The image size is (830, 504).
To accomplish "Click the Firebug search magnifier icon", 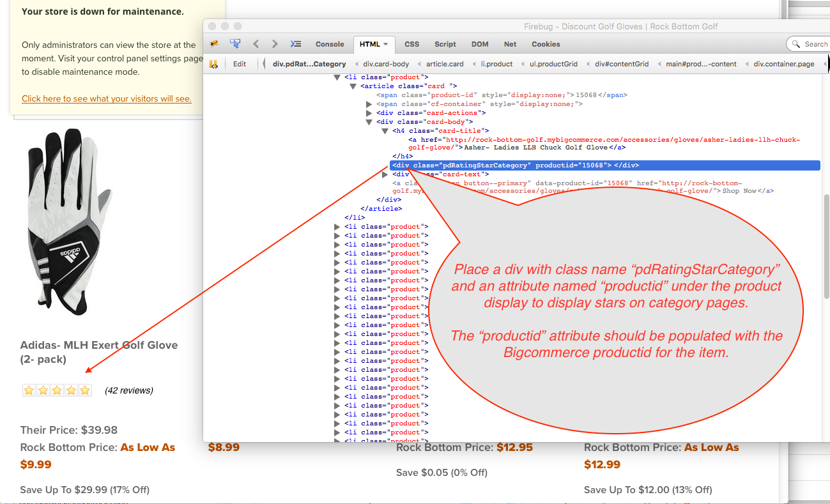I will click(x=796, y=44).
